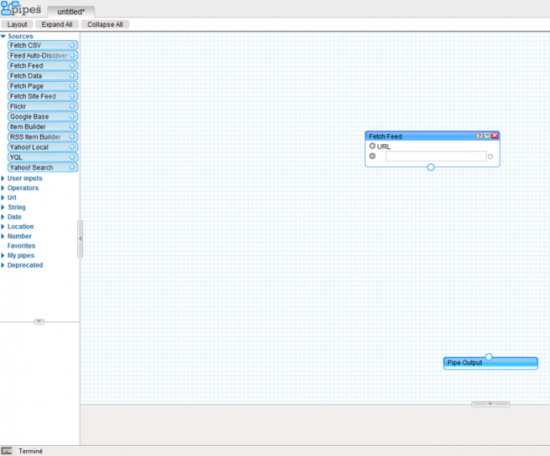Click the add icon on Fetch Data module
The height and width of the screenshot is (456, 550).
72,76
